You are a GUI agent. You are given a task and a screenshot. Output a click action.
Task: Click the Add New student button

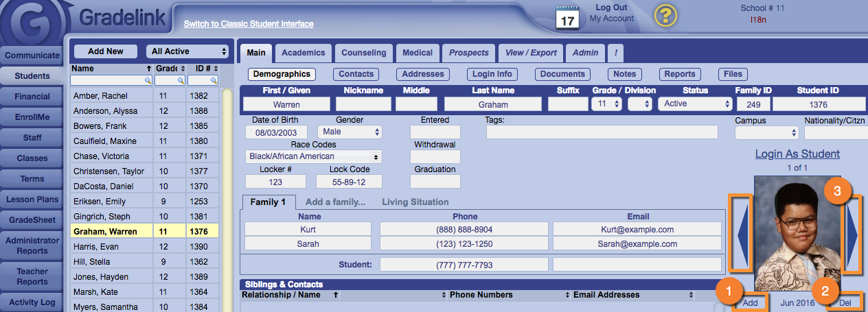[x=106, y=51]
